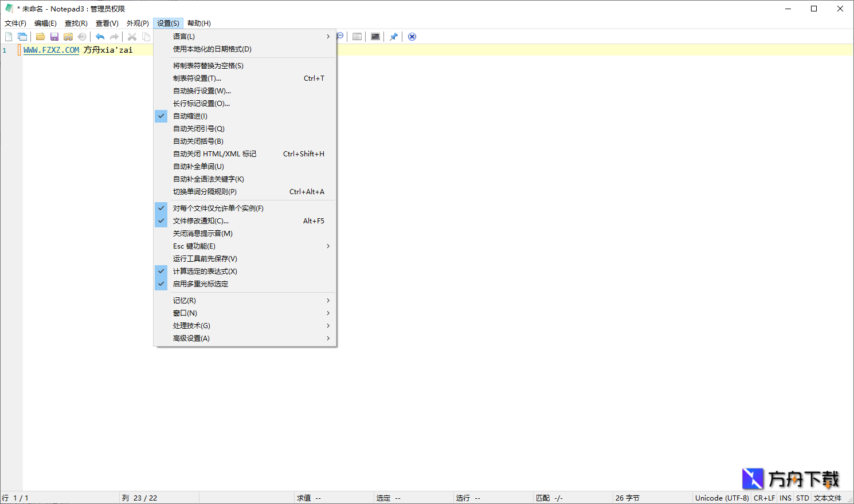The height and width of the screenshot is (504, 854).
Task: Open the console using the terminal icon
Action: [375, 36]
